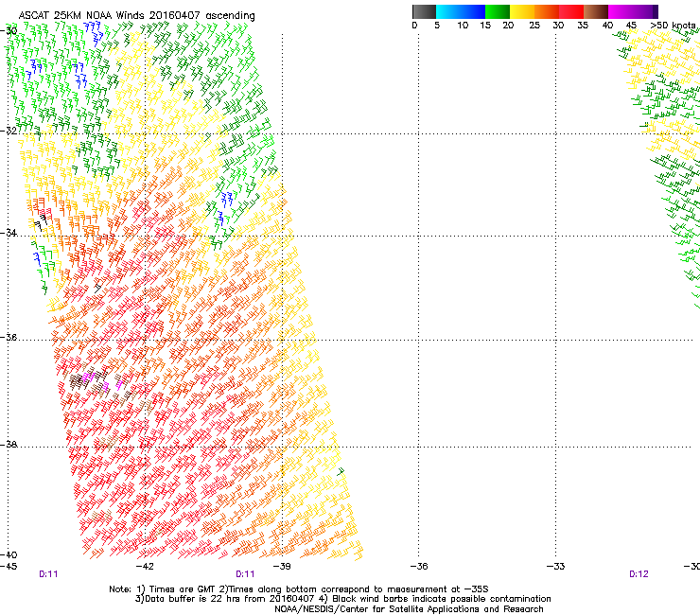The height and width of the screenshot is (615, 700).
Task: Click the '25' label under the color bar
Action: (534, 26)
